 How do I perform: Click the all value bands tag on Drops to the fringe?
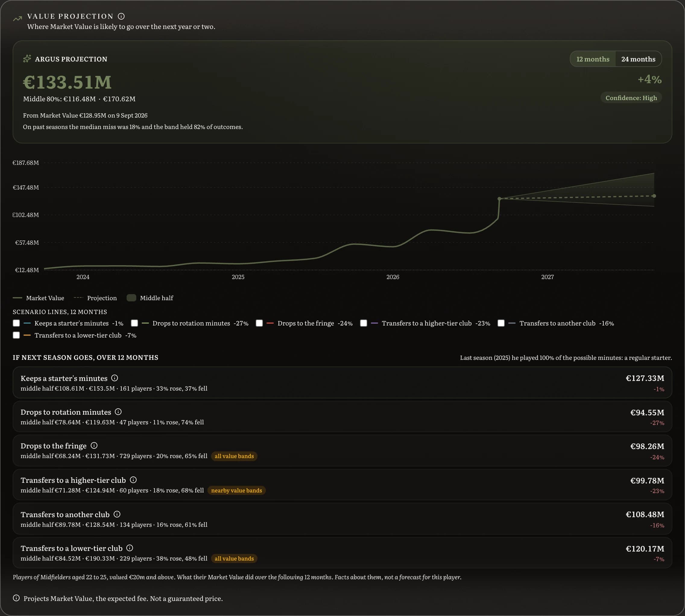pyautogui.click(x=234, y=456)
